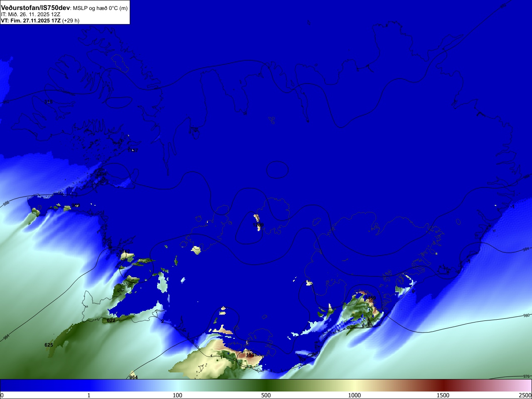Image resolution: width=532 pixels, height=399 pixels.
Task: Click the '622' height label on the map
Action: 111,320
